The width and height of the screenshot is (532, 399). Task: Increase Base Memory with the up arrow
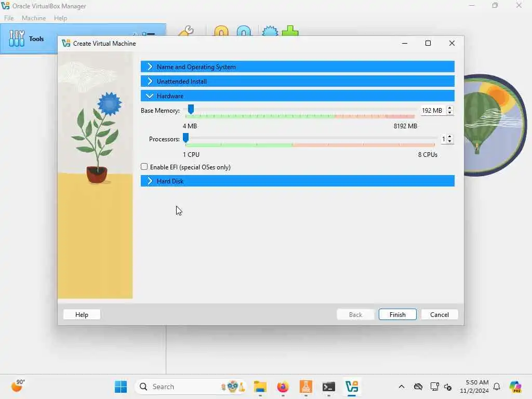pos(450,108)
